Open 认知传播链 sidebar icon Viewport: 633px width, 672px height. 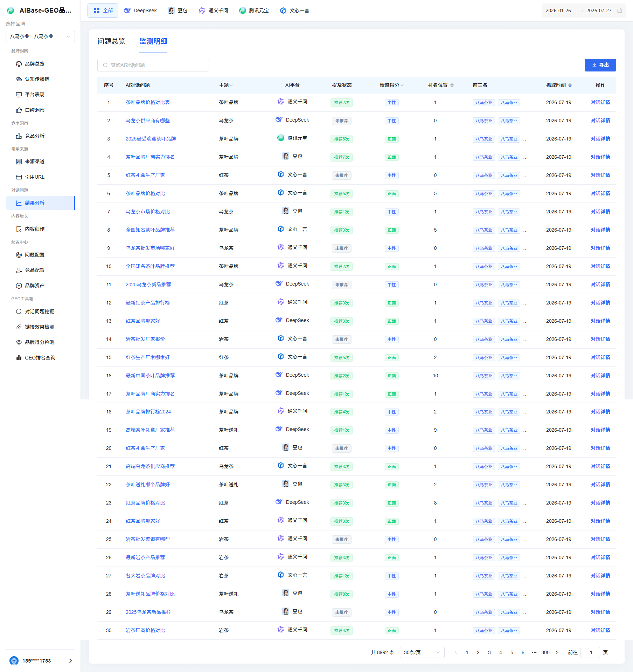[19, 79]
